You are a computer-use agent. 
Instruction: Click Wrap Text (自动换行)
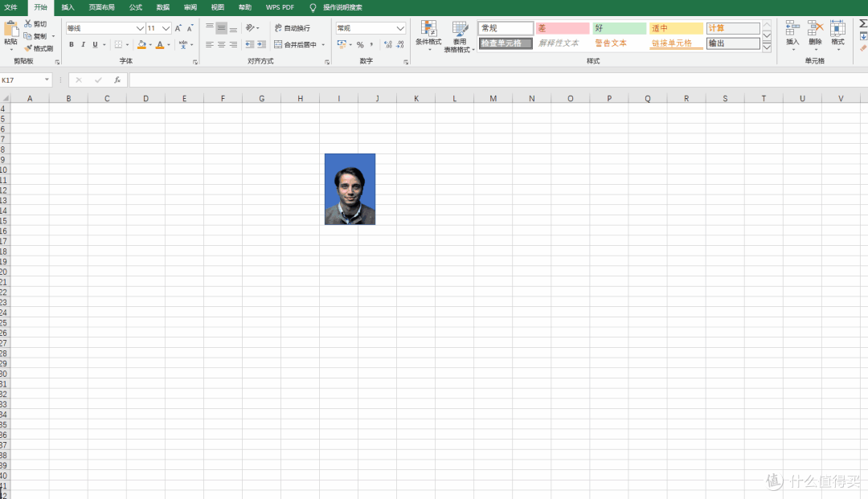click(293, 28)
